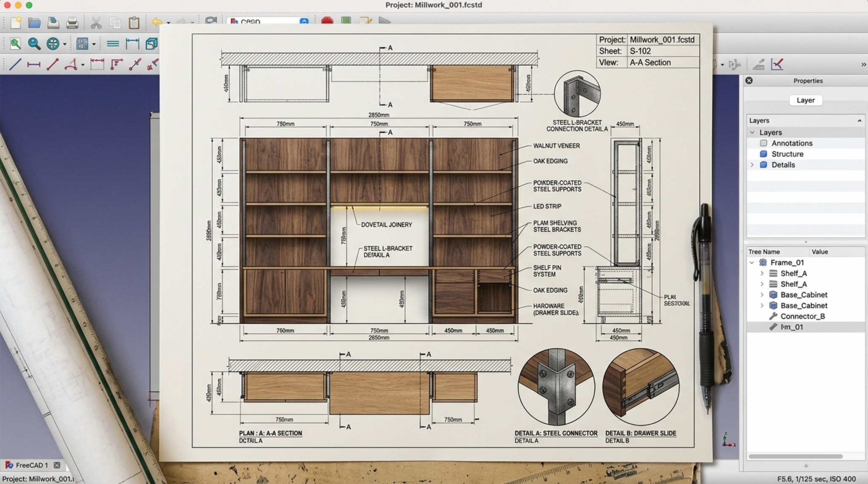Close the FreeCAD 1 document tab
Screen dimensions: 868x484
57,465
